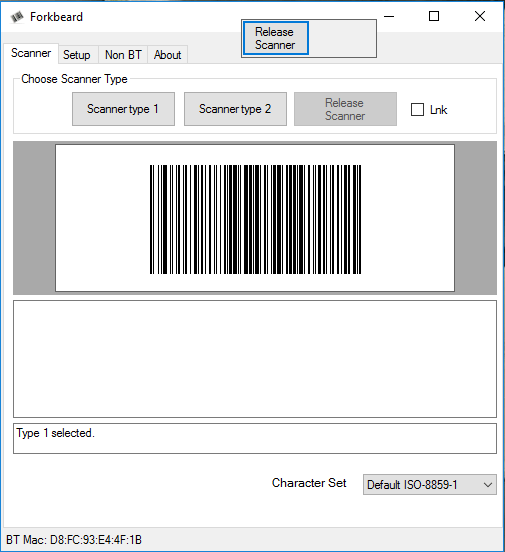
Task: Click the greyed-out Release Scanner button in Choose Scanner Type
Action: 345,109
